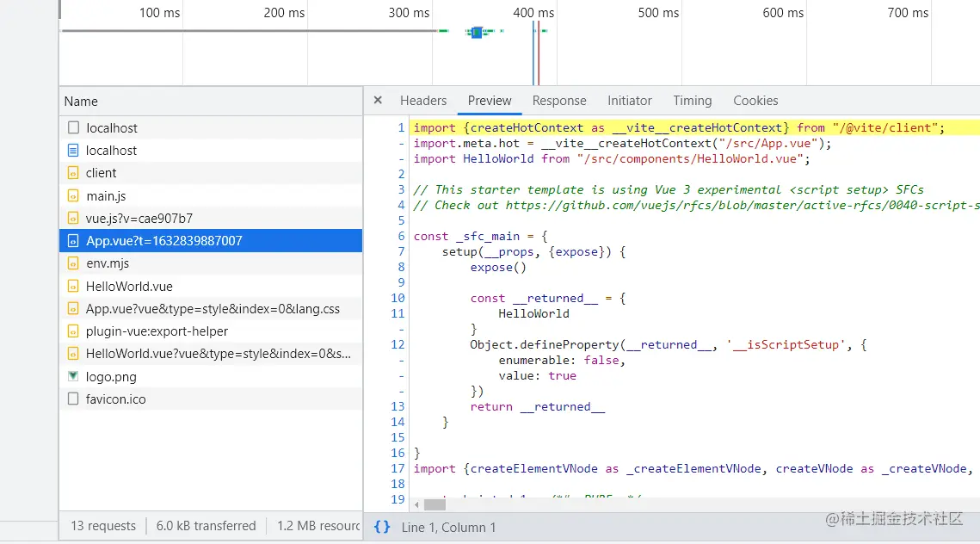The width and height of the screenshot is (980, 544).
Task: Click the icon beside App.vue style css request
Action: click(73, 309)
